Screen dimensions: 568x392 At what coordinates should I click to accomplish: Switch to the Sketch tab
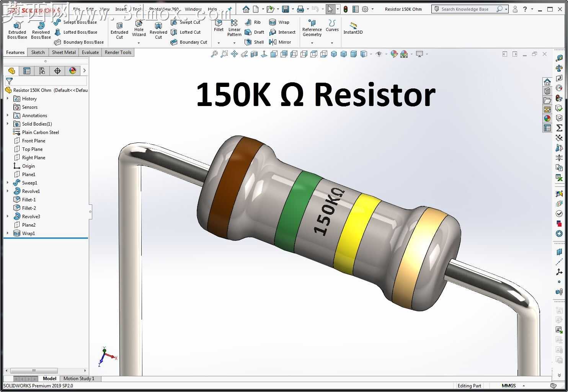coord(38,52)
